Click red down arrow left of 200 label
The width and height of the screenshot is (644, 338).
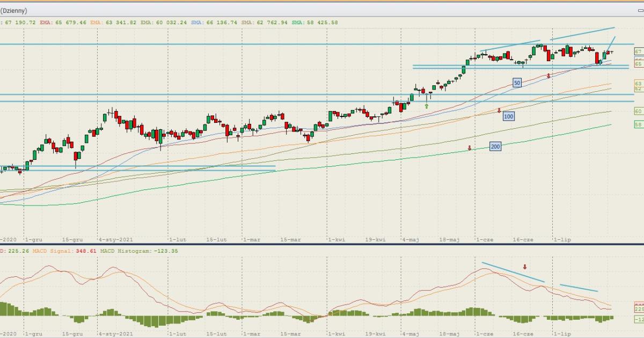(x=470, y=148)
